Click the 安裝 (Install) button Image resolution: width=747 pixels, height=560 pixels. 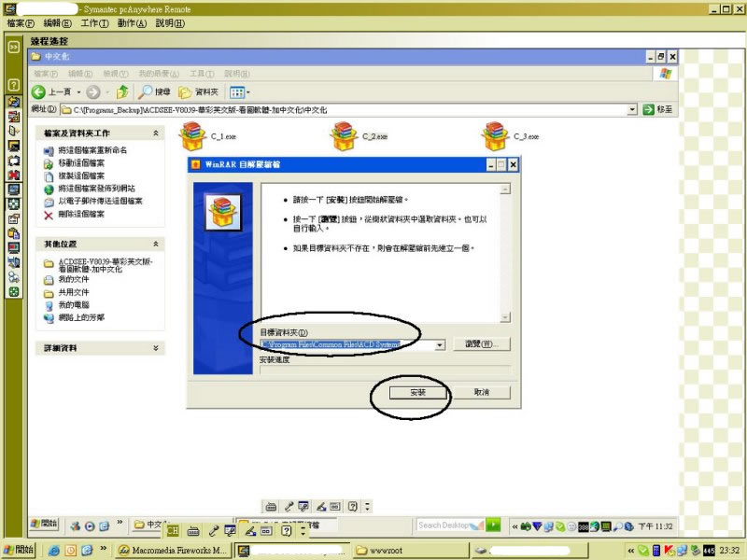point(417,393)
